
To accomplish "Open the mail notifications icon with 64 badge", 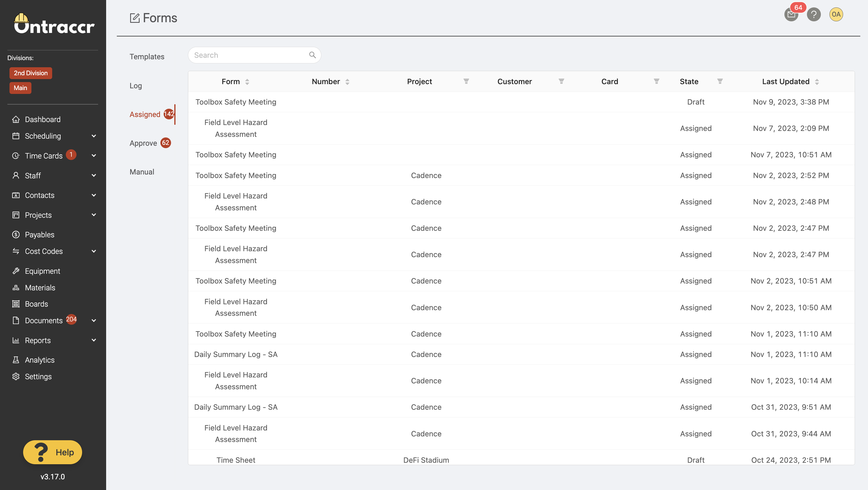I will click(x=791, y=15).
